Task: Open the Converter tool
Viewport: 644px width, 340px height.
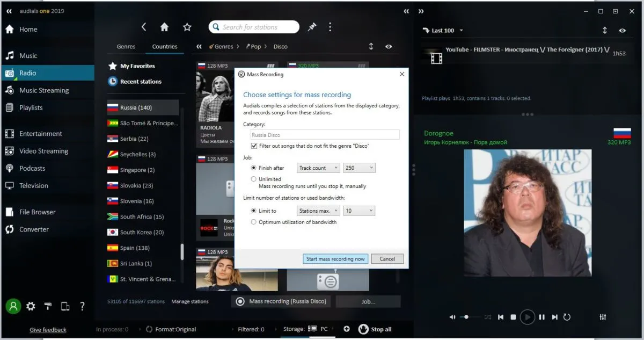Action: pyautogui.click(x=34, y=229)
